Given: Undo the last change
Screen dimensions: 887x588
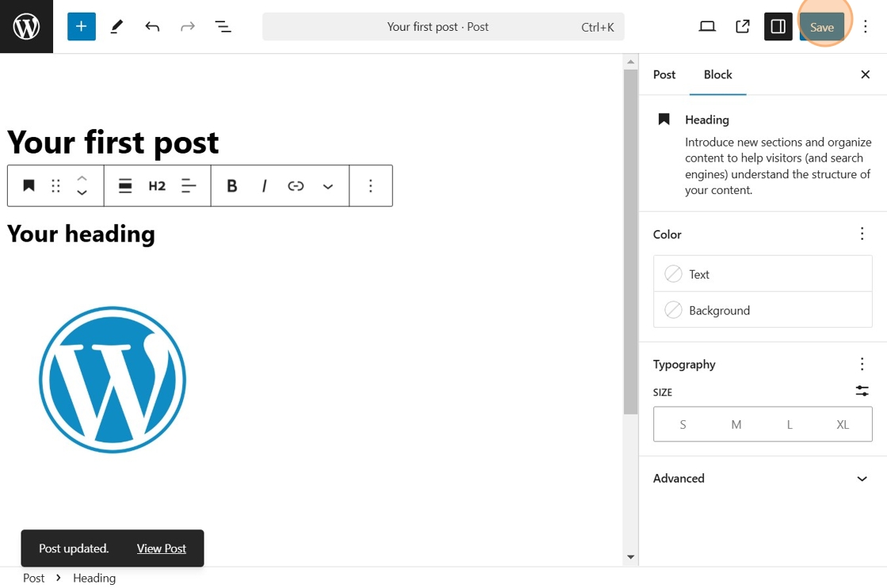Looking at the screenshot, I should coord(152,27).
